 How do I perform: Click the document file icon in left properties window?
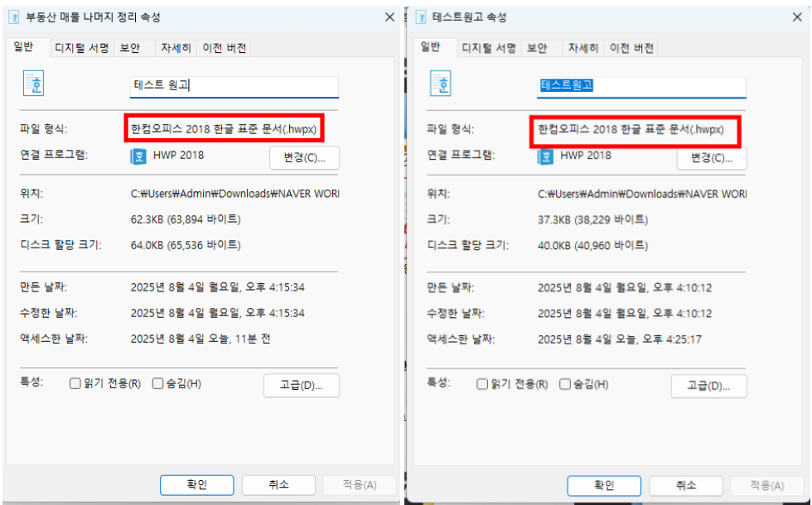[34, 84]
